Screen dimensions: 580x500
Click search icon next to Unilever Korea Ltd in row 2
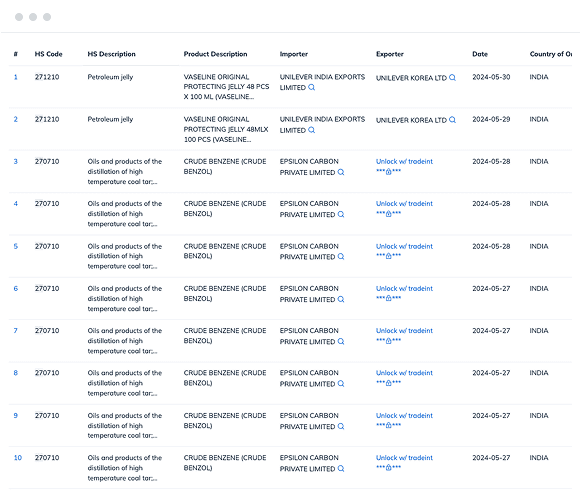click(452, 120)
